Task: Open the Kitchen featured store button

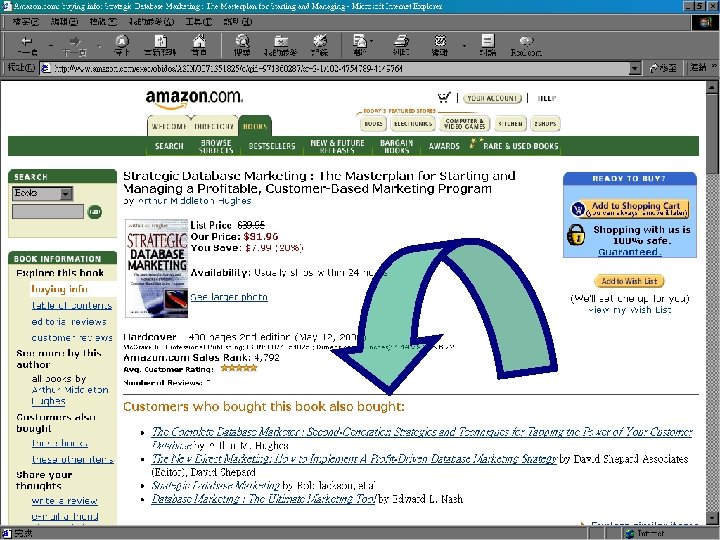Action: [x=510, y=124]
